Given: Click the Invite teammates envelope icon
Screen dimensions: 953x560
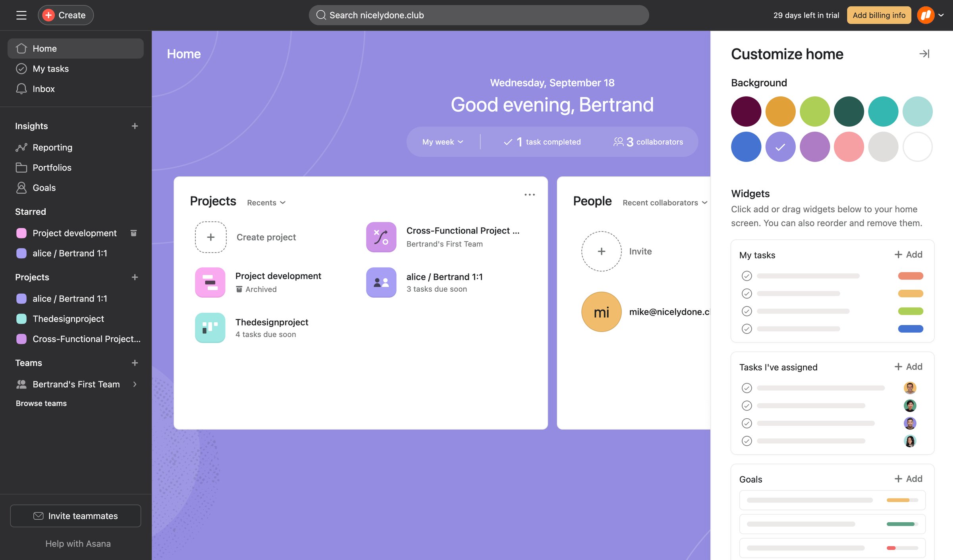Looking at the screenshot, I should (x=39, y=516).
